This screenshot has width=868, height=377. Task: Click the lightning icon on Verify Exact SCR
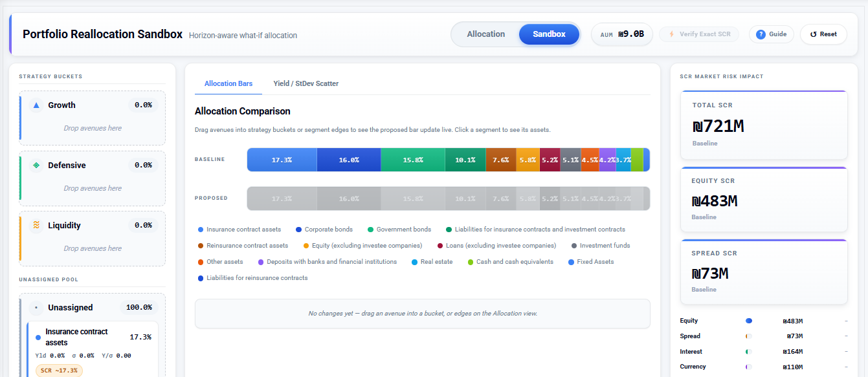(672, 34)
